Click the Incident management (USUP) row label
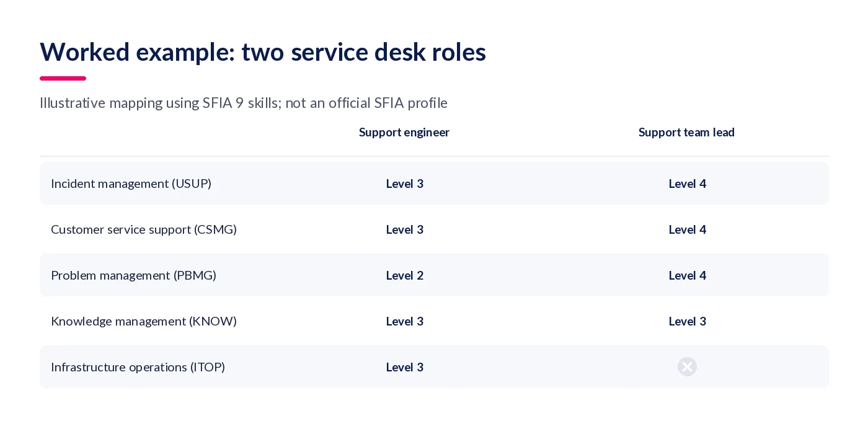The width and height of the screenshot is (868, 434). (131, 184)
